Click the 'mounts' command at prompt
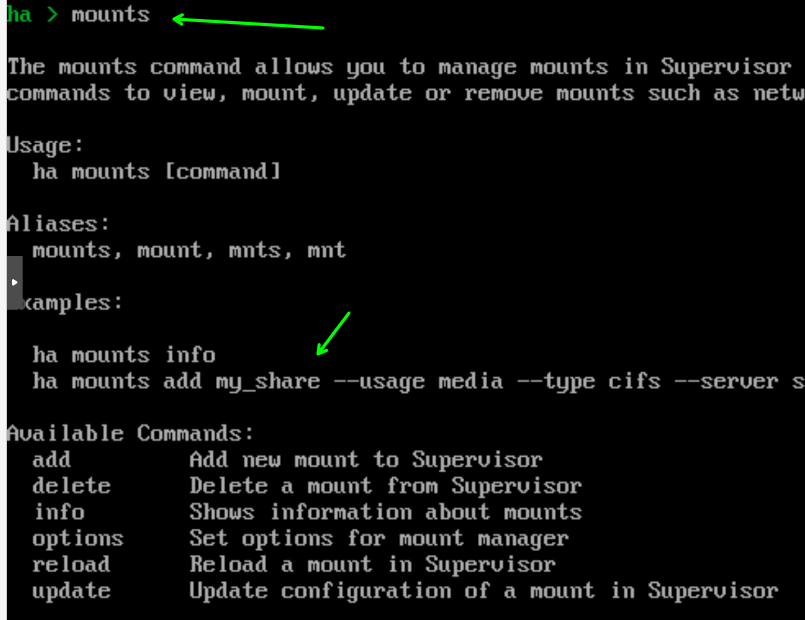The height and width of the screenshot is (620, 805). (x=111, y=14)
